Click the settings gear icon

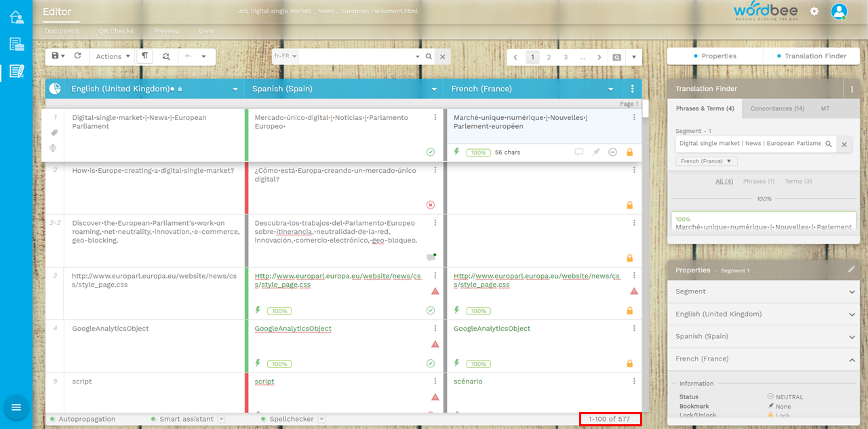point(814,12)
